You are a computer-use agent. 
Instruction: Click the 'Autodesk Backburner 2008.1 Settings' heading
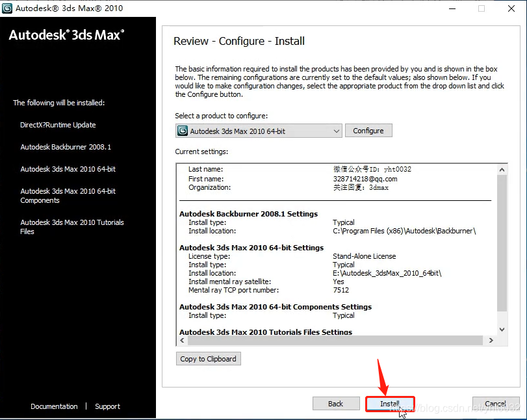pos(248,214)
